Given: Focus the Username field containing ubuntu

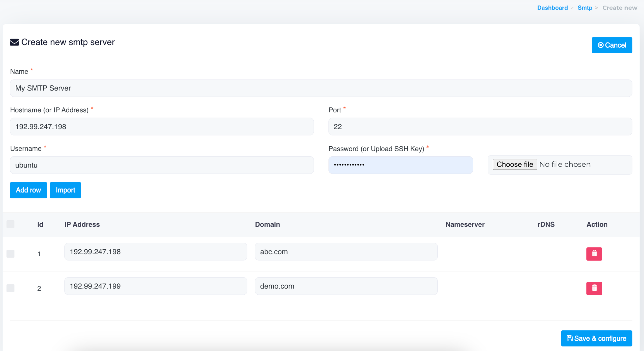Looking at the screenshot, I should pyautogui.click(x=162, y=165).
